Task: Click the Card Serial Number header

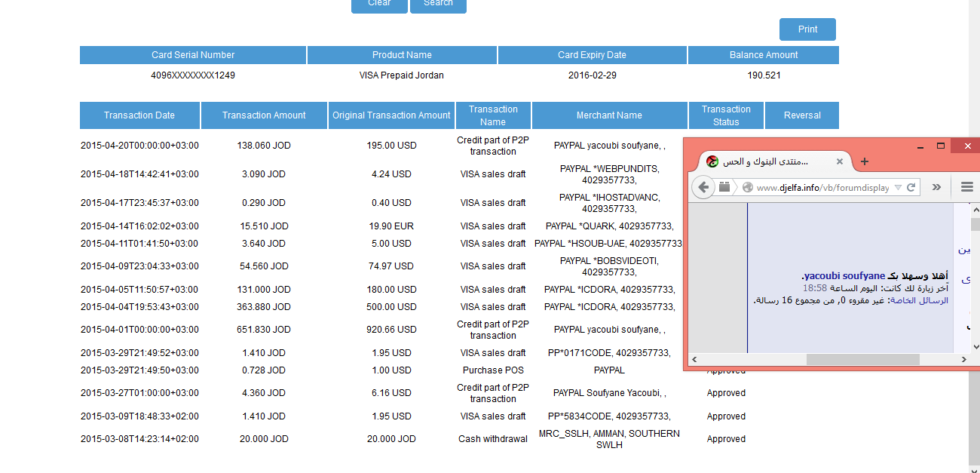Action: (193, 55)
